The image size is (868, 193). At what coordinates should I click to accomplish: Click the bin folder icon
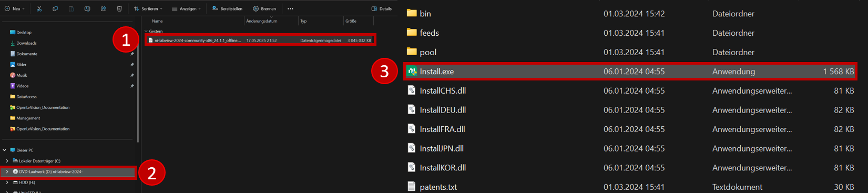(x=412, y=13)
